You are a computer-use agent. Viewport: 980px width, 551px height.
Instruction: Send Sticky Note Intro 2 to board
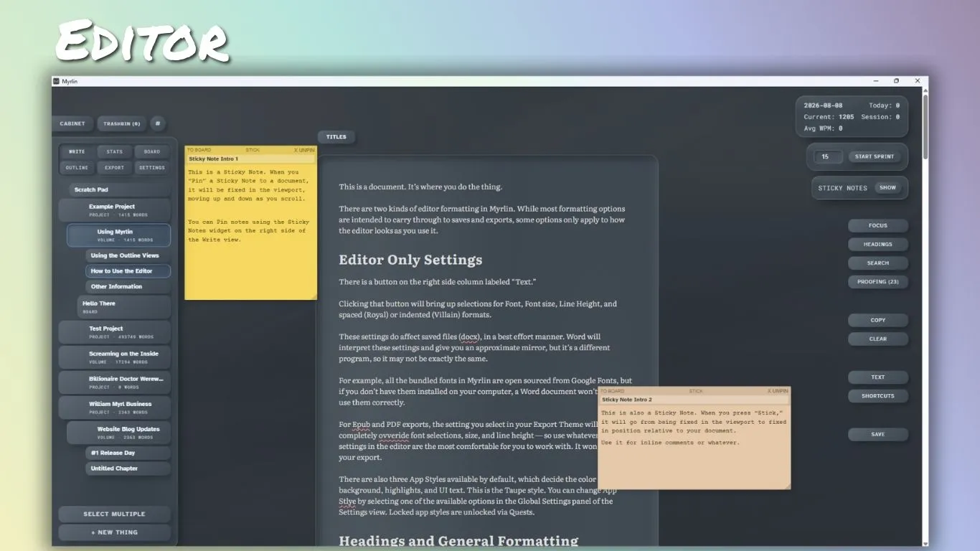[x=613, y=391]
